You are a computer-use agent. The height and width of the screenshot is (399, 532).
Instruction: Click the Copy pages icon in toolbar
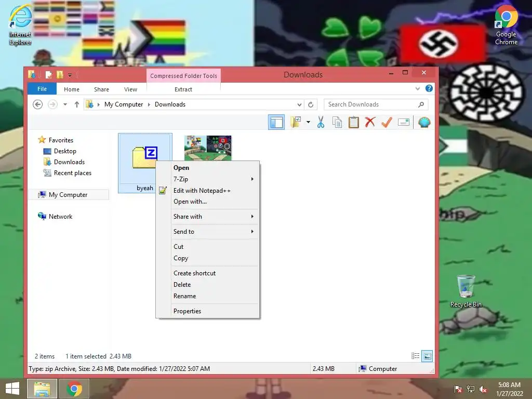(x=337, y=122)
